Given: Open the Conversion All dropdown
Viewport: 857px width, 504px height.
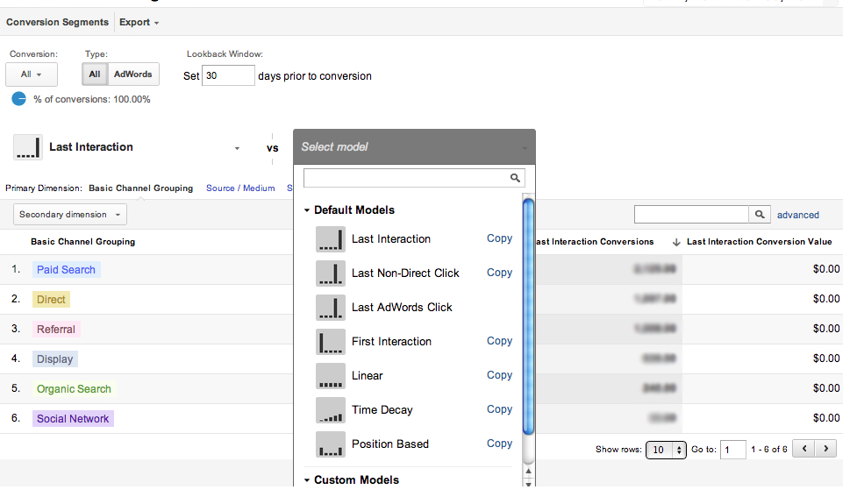Looking at the screenshot, I should pyautogui.click(x=32, y=75).
